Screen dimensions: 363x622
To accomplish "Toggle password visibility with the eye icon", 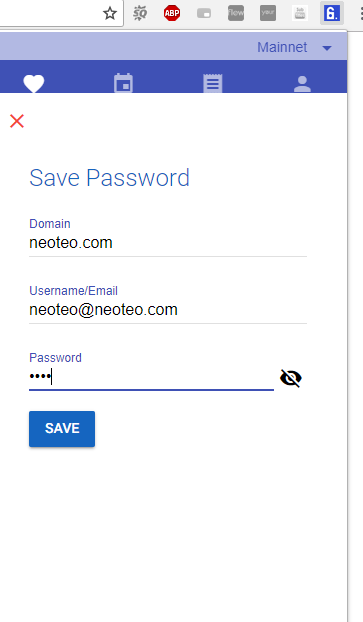I will 291,378.
